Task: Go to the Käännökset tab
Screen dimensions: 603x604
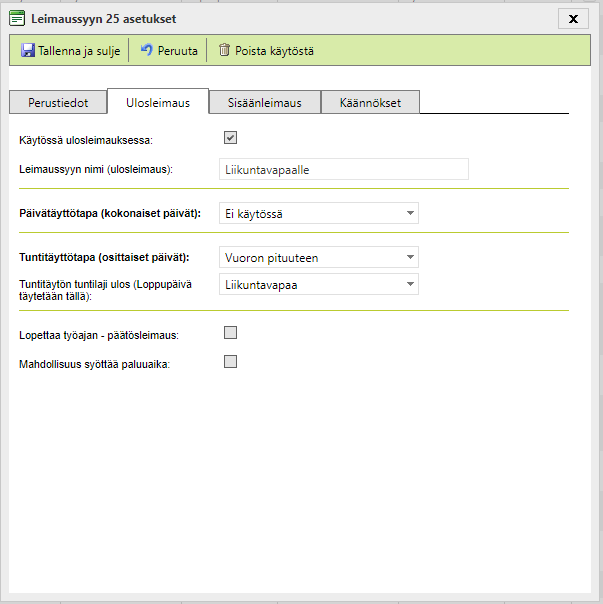Action: coord(371,102)
